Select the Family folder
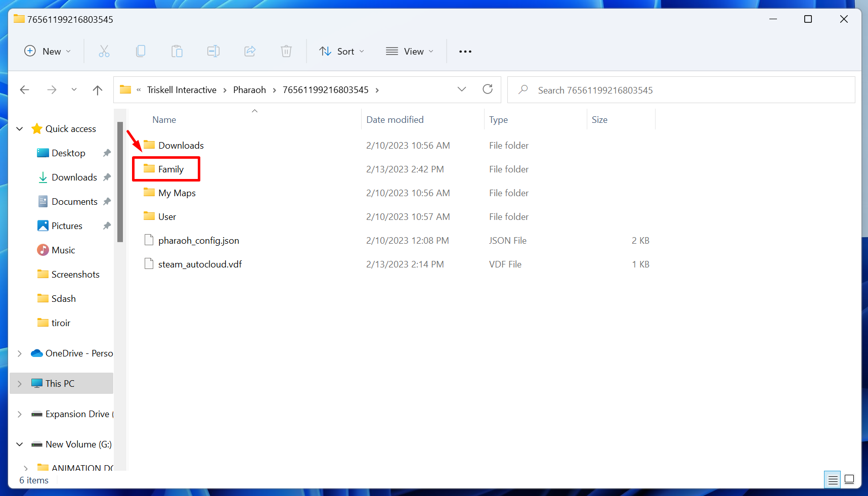The width and height of the screenshot is (868, 496). pos(170,169)
